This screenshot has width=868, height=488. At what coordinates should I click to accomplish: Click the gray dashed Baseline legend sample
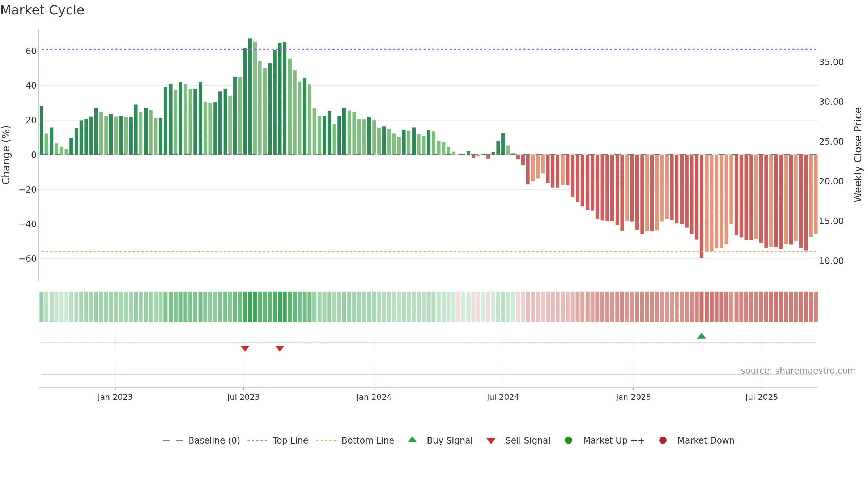click(x=173, y=440)
